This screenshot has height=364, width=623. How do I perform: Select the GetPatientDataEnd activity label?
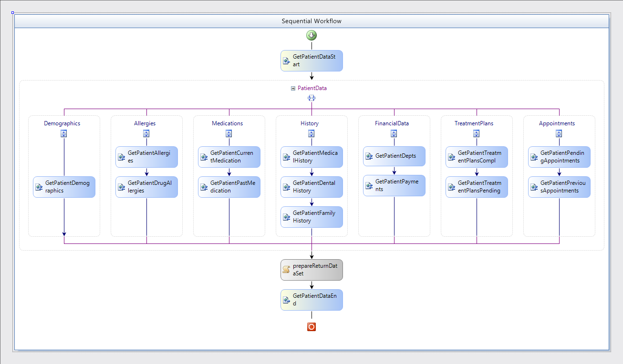pos(314,300)
